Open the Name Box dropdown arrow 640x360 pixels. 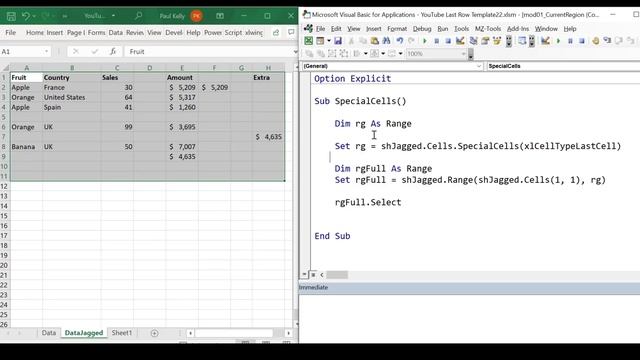[x=47, y=51]
